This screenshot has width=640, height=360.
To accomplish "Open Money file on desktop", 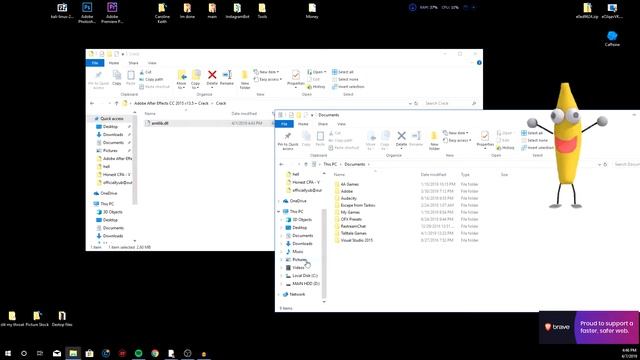I will [312, 11].
